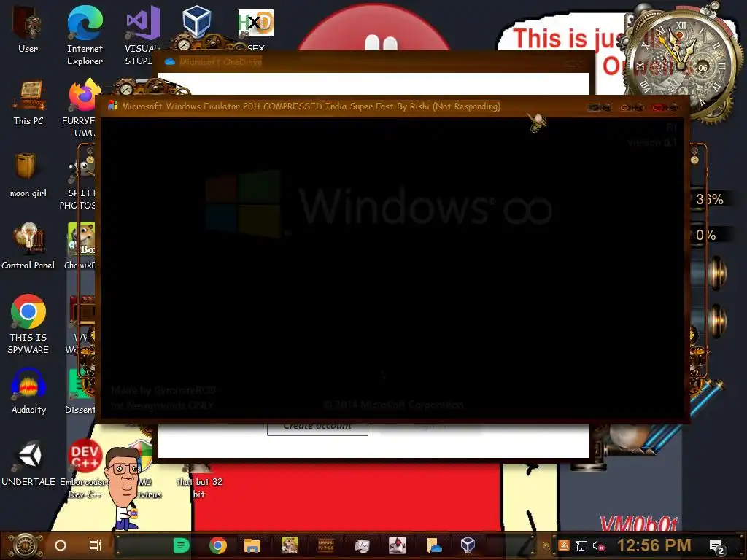Open the User desktop icon
This screenshot has width=747, height=560.
coord(28,28)
